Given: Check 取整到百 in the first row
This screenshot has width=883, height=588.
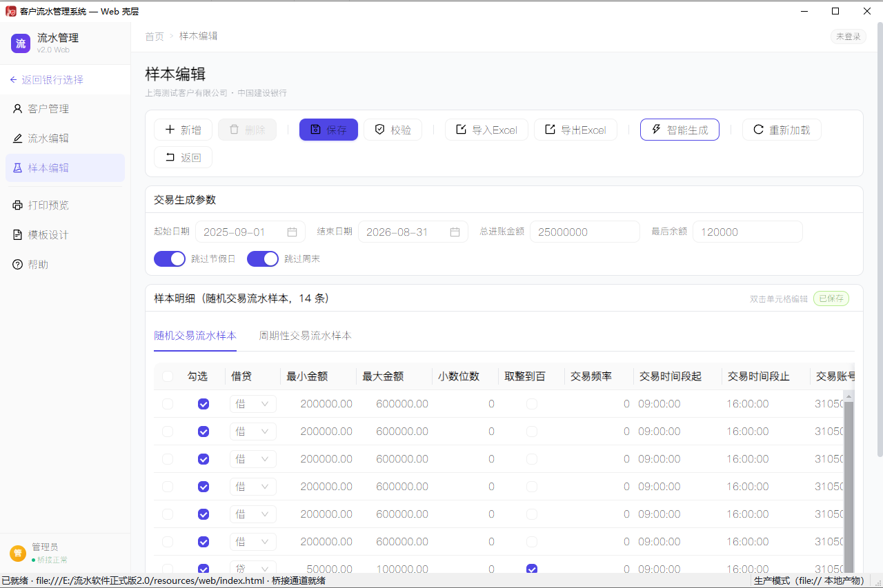Looking at the screenshot, I should 532,404.
